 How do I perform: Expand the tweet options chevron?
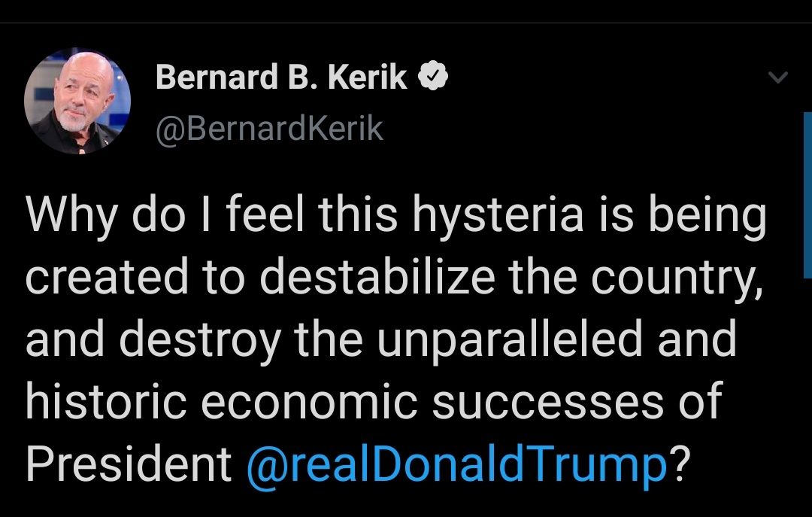coord(780,77)
